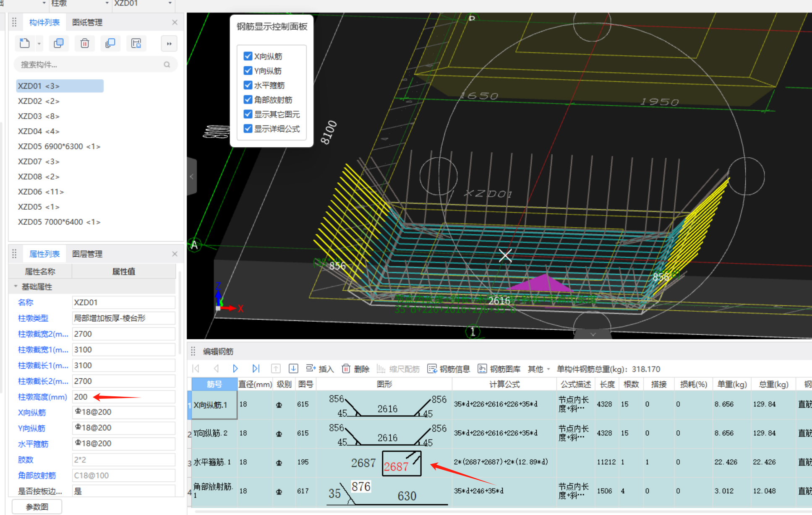812x515 pixels.
Task: Click the 钢筋显示控制面板 panel title
Action: point(272,26)
